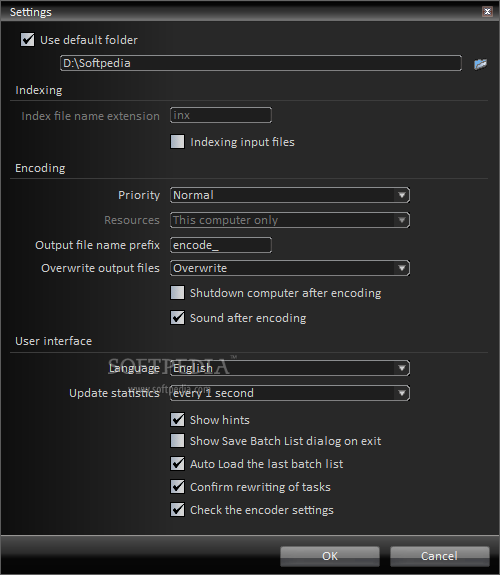Click the Cancel button
This screenshot has width=500, height=575.
click(x=439, y=556)
